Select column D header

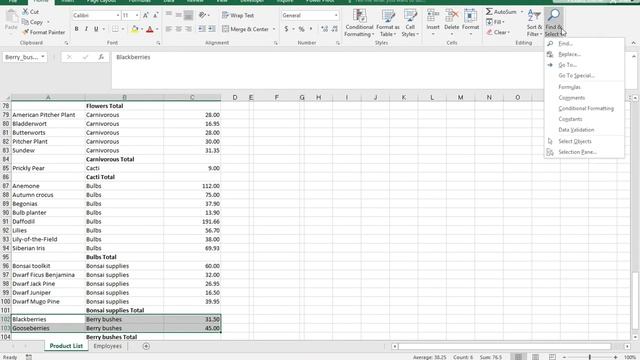coord(235,97)
